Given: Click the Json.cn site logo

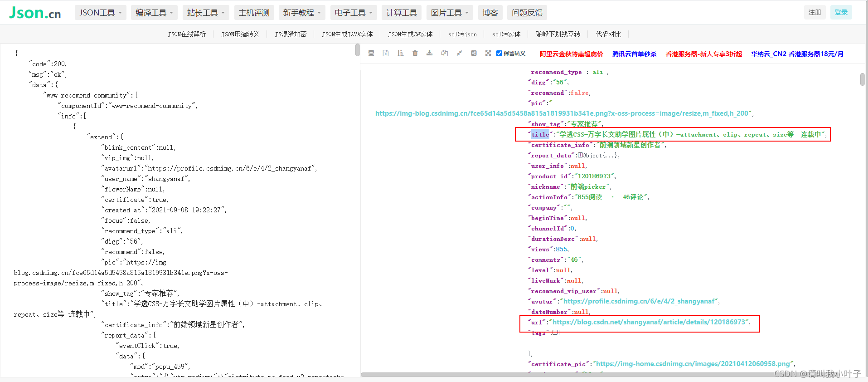Looking at the screenshot, I should pos(35,13).
